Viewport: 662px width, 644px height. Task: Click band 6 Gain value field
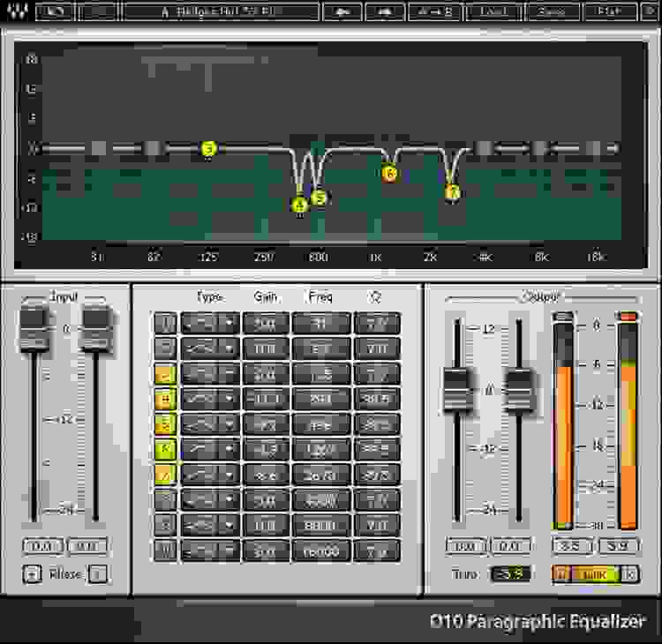pyautogui.click(x=266, y=450)
